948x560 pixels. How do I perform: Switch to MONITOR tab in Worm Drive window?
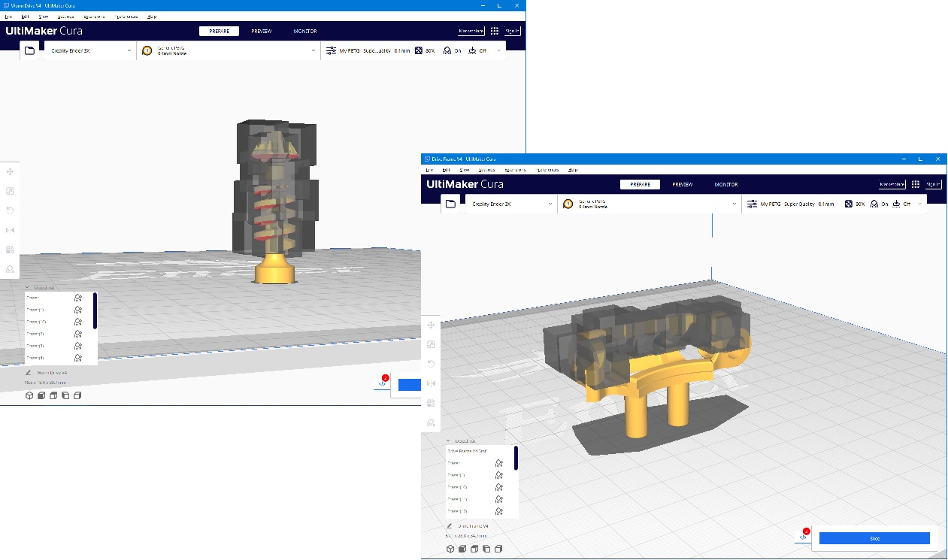pyautogui.click(x=304, y=32)
